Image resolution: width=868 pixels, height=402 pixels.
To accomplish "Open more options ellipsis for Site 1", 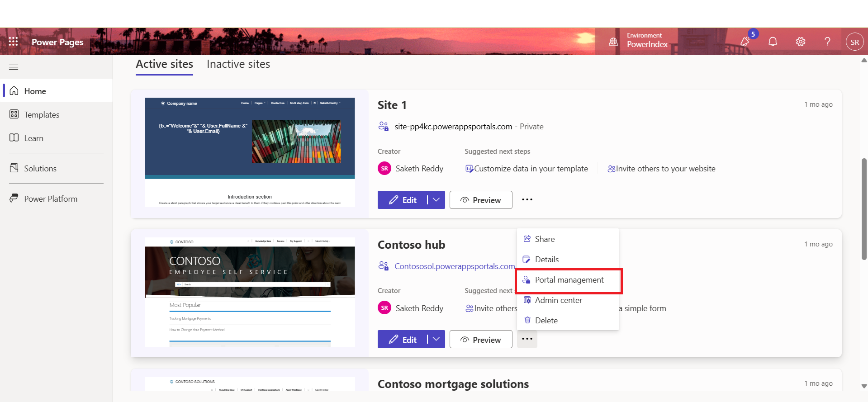I will point(527,199).
